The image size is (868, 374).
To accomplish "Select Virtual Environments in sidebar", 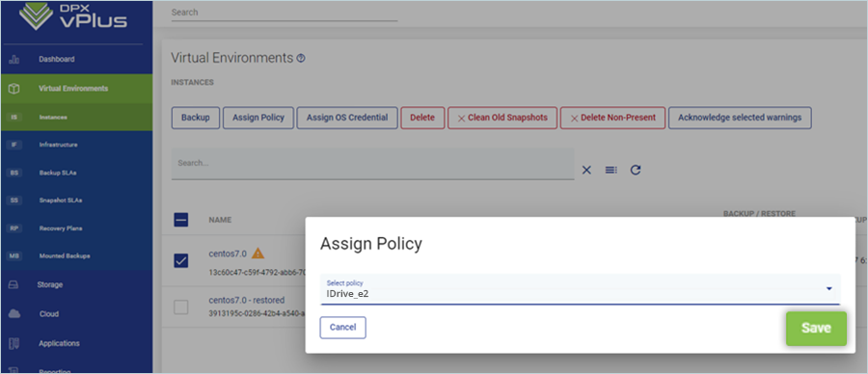I will tap(76, 89).
